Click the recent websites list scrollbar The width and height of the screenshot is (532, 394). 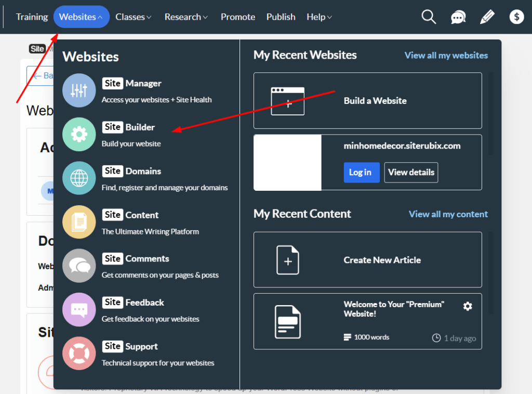(490, 114)
